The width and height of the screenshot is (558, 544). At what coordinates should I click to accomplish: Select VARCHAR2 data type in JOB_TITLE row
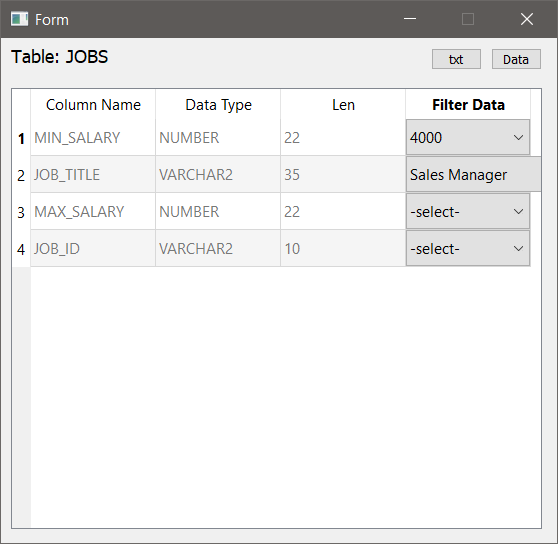pos(218,174)
